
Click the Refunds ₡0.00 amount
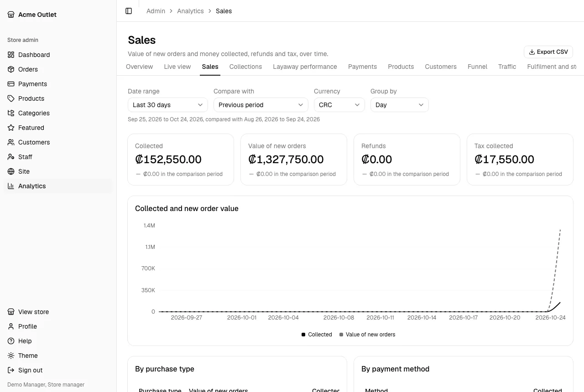coord(377,160)
